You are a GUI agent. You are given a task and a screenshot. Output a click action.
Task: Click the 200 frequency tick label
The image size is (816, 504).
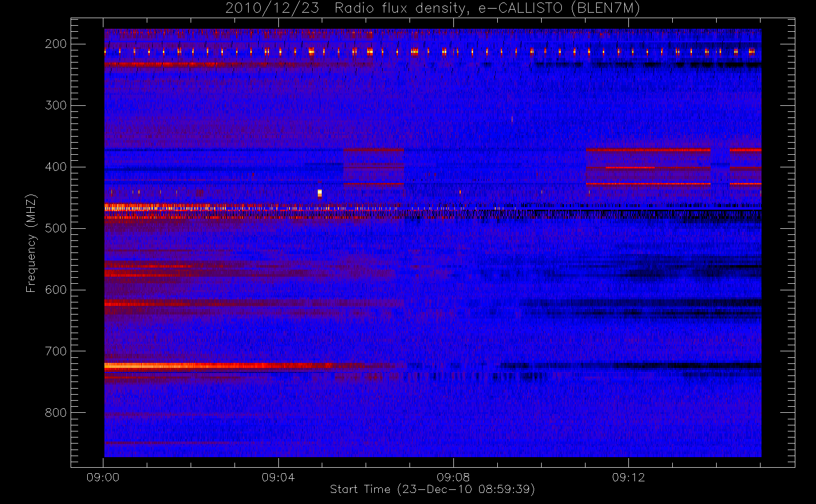point(55,44)
